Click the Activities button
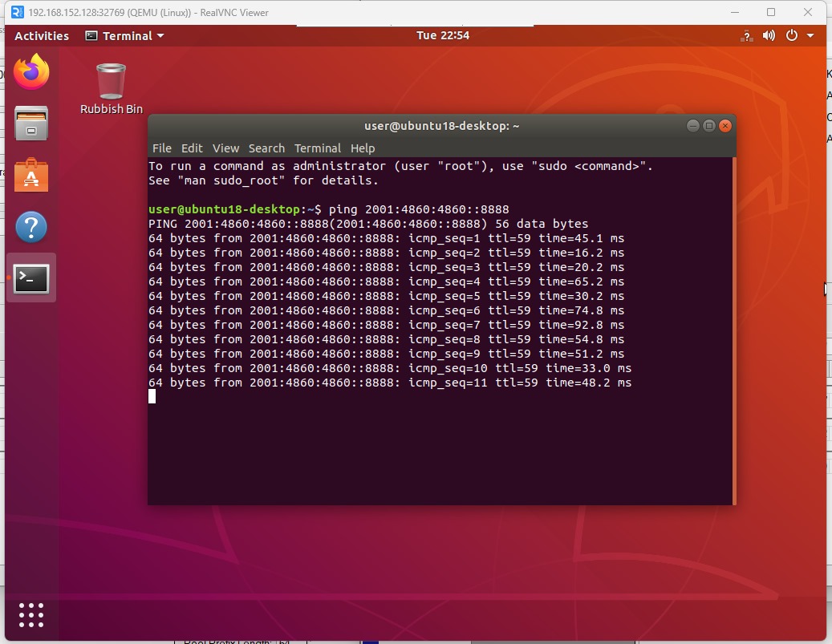The height and width of the screenshot is (644, 832). point(42,35)
